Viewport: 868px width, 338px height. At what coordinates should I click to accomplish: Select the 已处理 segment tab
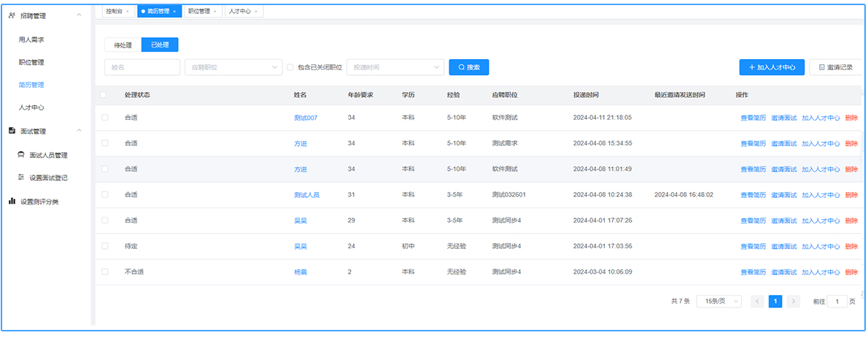[160, 45]
